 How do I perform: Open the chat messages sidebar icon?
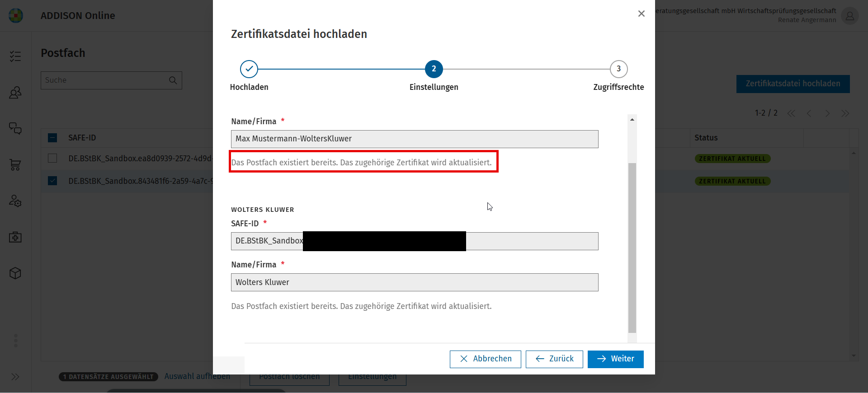[x=15, y=129]
